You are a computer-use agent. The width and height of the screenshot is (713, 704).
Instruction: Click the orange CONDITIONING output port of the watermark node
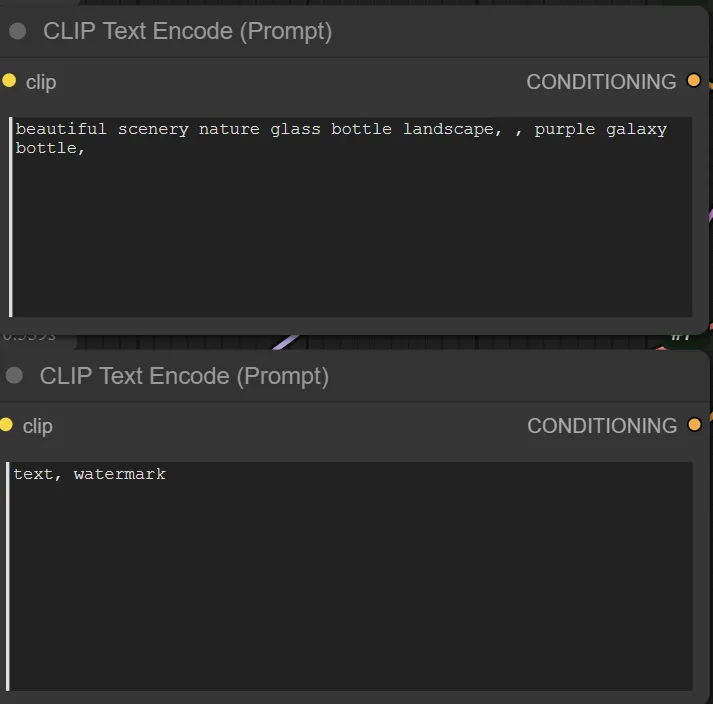[694, 425]
